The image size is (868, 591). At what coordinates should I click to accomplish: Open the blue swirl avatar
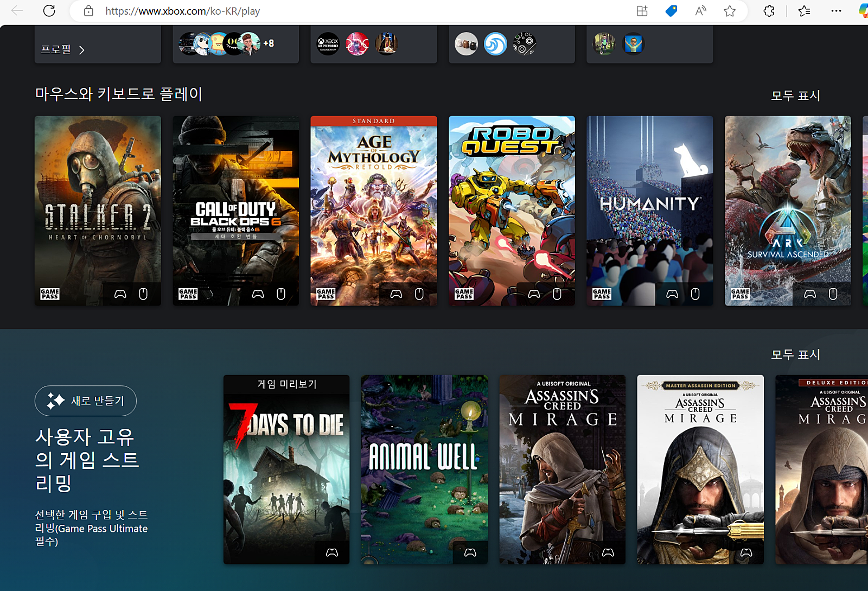click(x=495, y=44)
